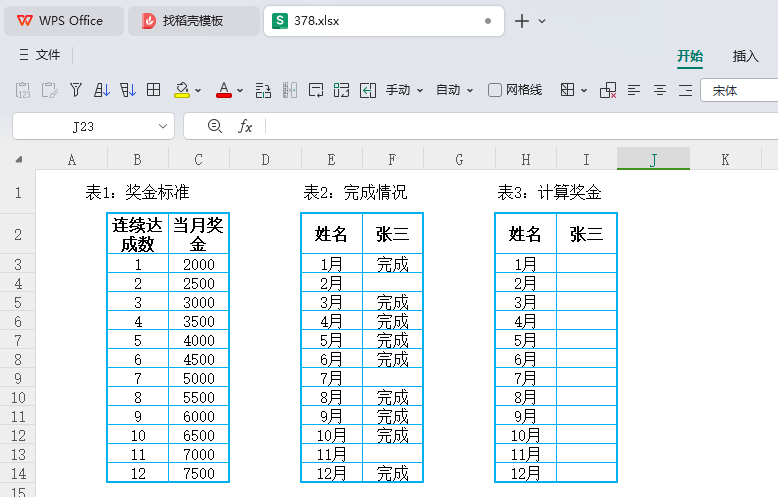Switch to the WPS Office home tab

(64, 21)
